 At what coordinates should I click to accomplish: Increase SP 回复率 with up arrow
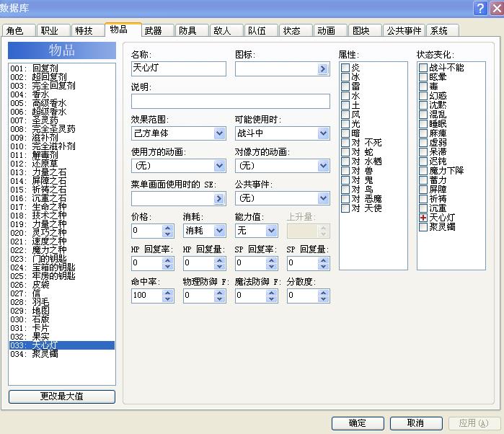coord(272,260)
